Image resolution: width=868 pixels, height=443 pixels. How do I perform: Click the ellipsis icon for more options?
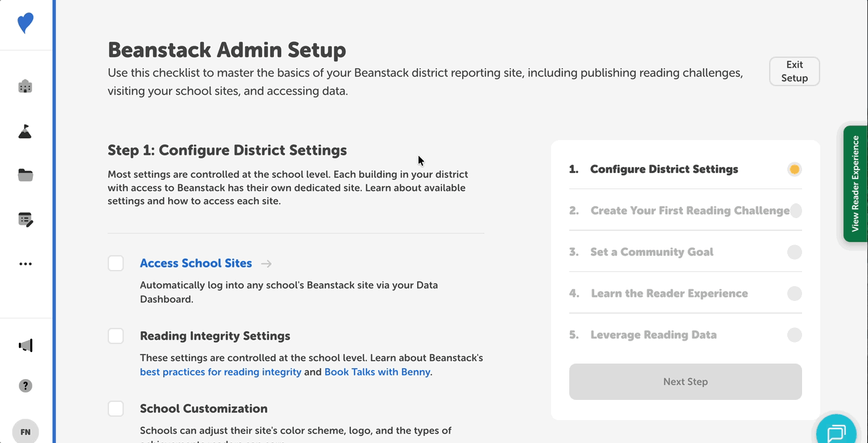(25, 263)
